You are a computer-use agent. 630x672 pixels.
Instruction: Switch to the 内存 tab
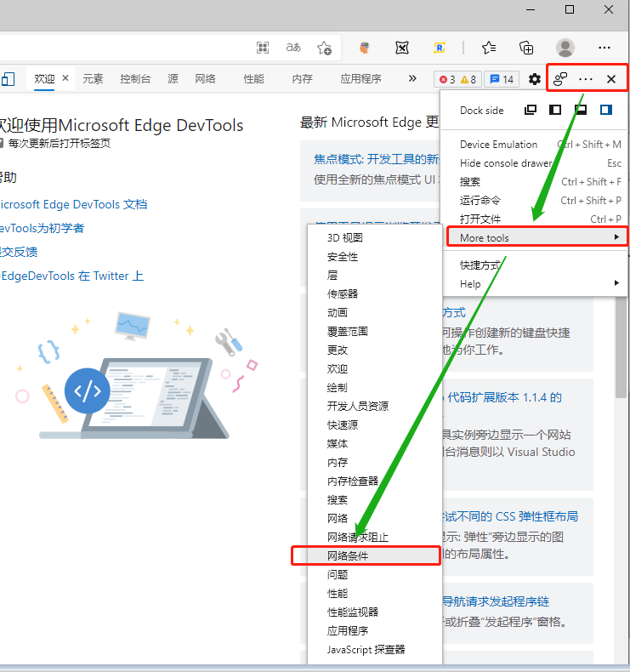[x=302, y=79]
